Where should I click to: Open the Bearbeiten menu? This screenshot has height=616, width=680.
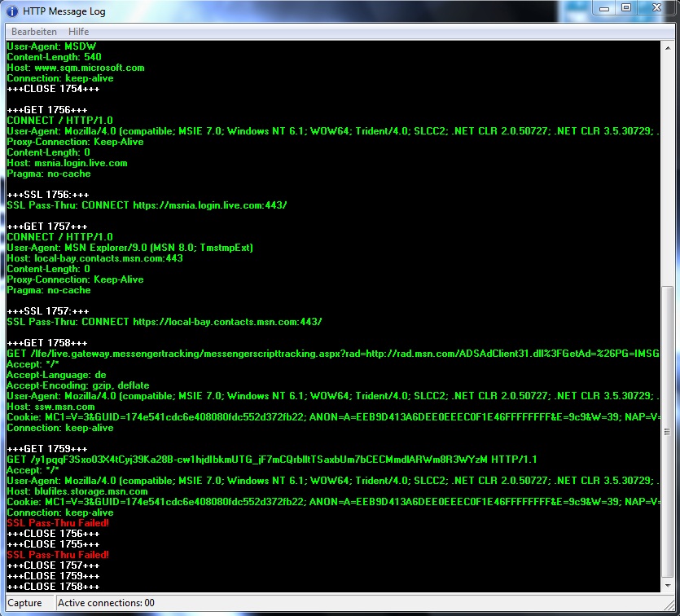(x=34, y=32)
